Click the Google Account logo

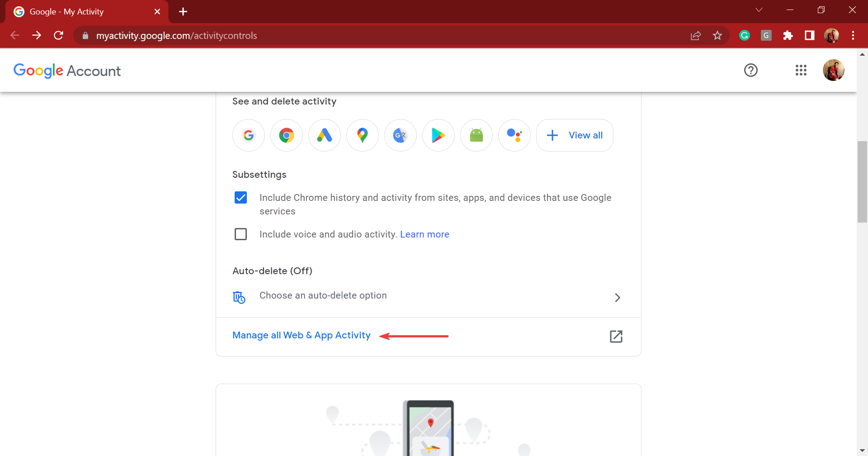pyautogui.click(x=67, y=71)
